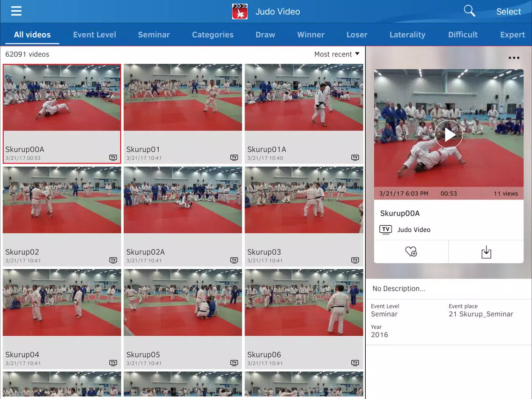Viewport: 532px width, 399px height.
Task: Click the 00:53 duration in preview
Action: click(449, 194)
